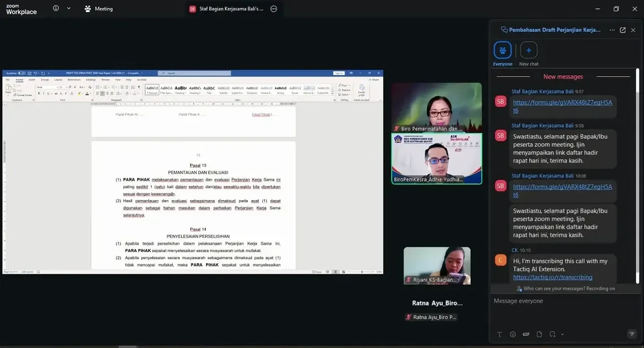Open the forms.gle link sent at 10:08
644x348 pixels.
click(x=563, y=191)
